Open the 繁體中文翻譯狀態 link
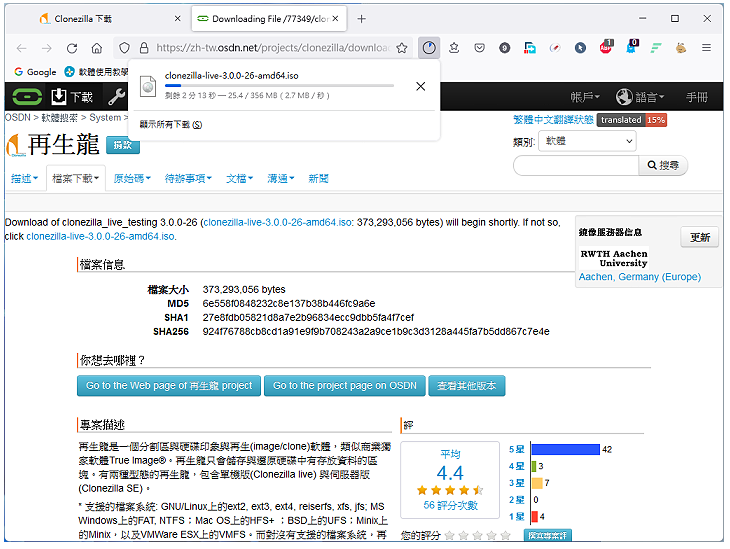Screen dimensions: 730x549 [553, 120]
